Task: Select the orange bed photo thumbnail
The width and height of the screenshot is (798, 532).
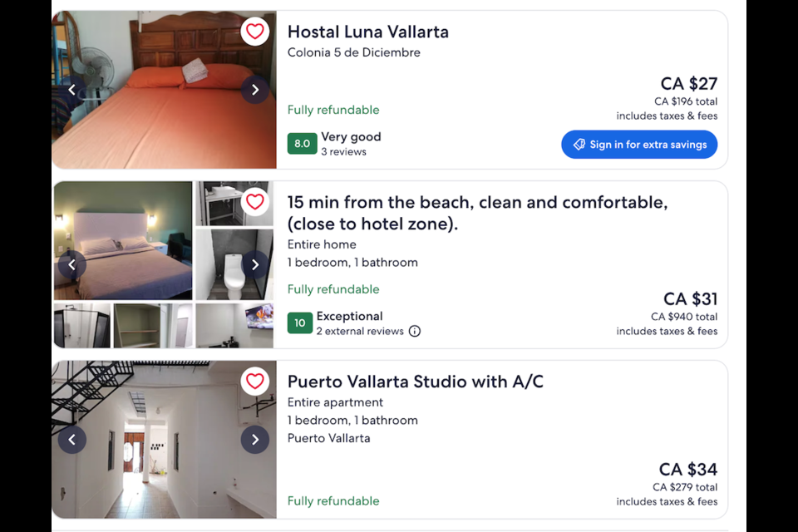Action: 164,90
